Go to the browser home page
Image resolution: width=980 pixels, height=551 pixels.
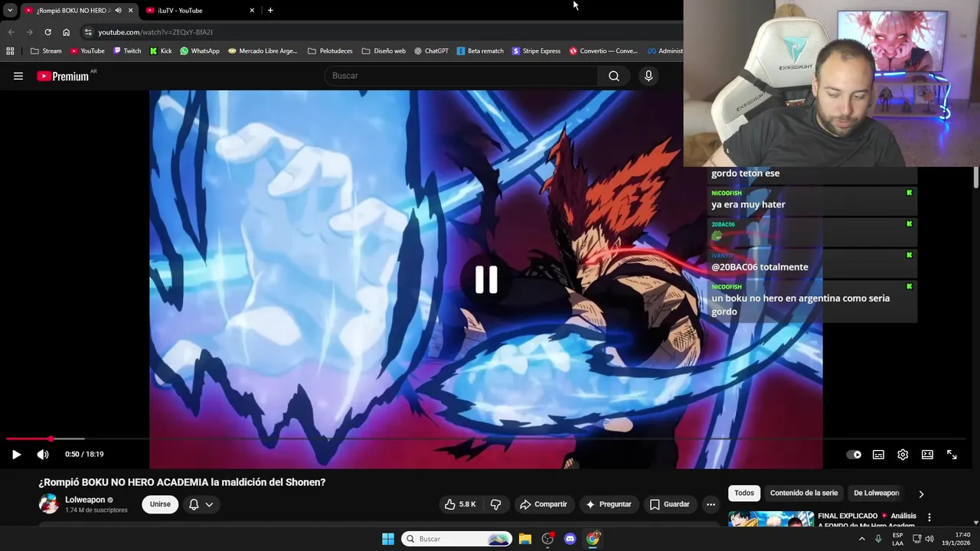pyautogui.click(x=67, y=32)
